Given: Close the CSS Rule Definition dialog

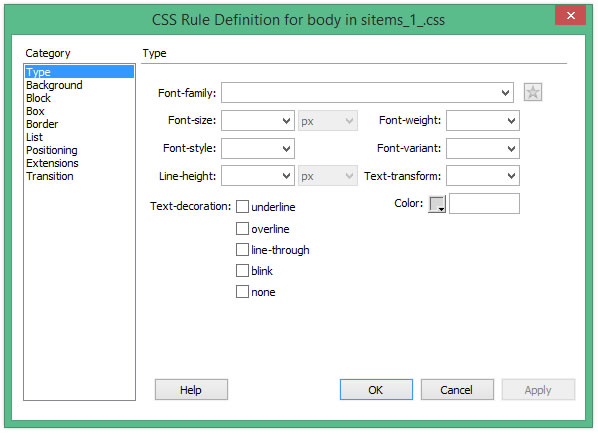Looking at the screenshot, I should pos(570,15).
